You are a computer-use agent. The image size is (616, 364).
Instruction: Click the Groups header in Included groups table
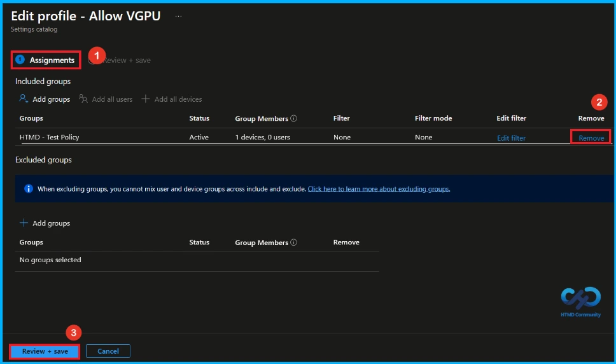tap(31, 118)
